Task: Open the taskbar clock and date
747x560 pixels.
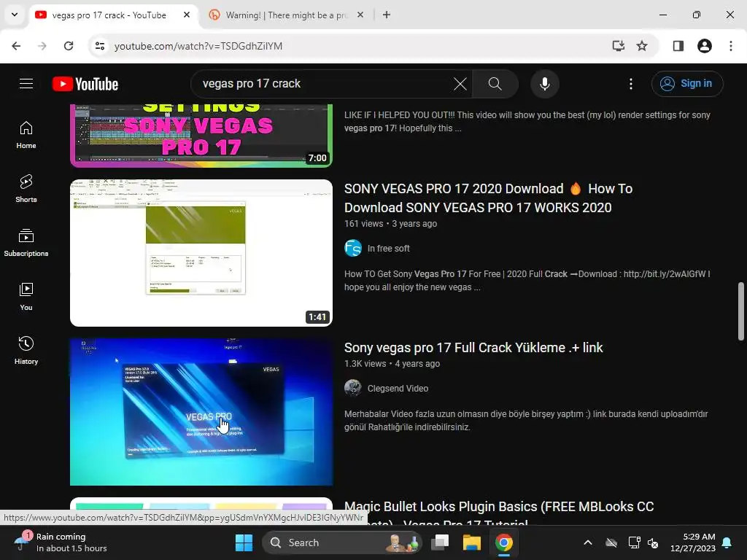Action: 693,542
